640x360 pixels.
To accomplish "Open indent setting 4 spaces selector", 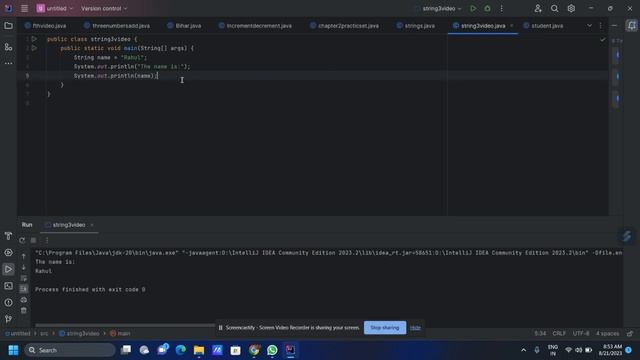I will 607,333.
